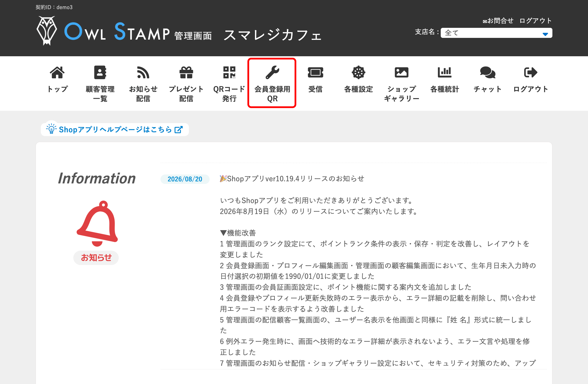This screenshot has width=588, height=384.
Task: Open the image icon for ショップギャラリー
Action: point(401,72)
